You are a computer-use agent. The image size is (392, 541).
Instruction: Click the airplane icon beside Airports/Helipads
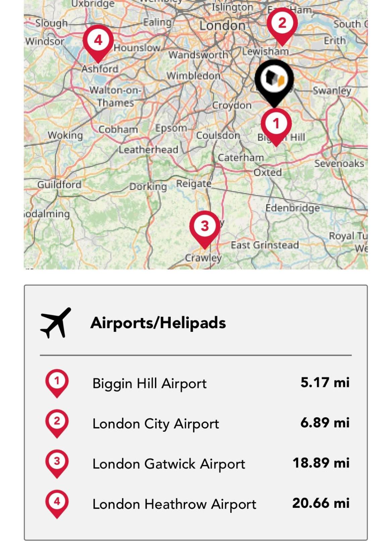click(x=56, y=323)
